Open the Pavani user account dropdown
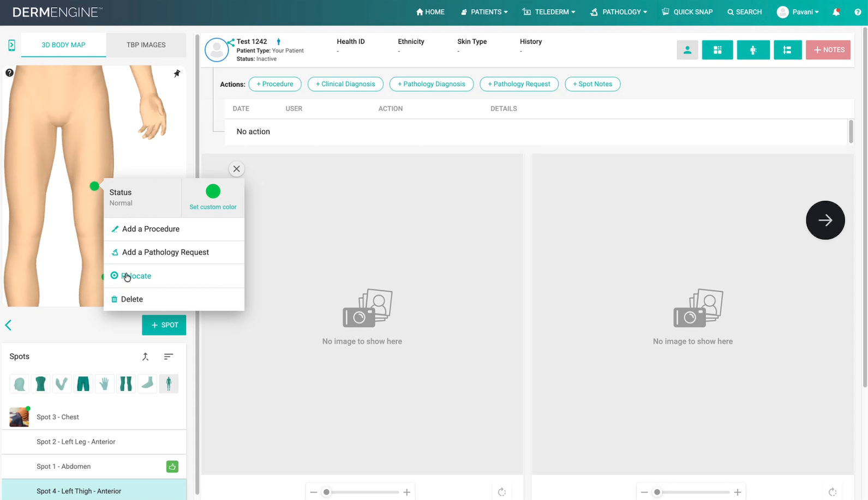Screen dimensions: 868x500 [798, 12]
